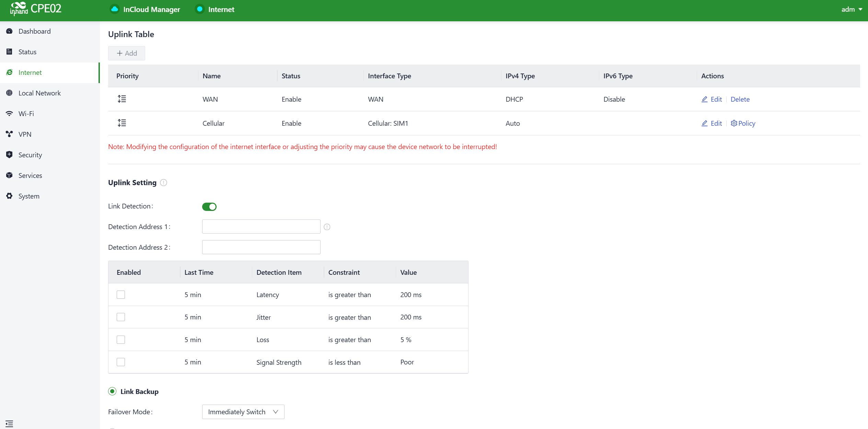Open the Wi-Fi sidebar menu

pyautogui.click(x=26, y=114)
